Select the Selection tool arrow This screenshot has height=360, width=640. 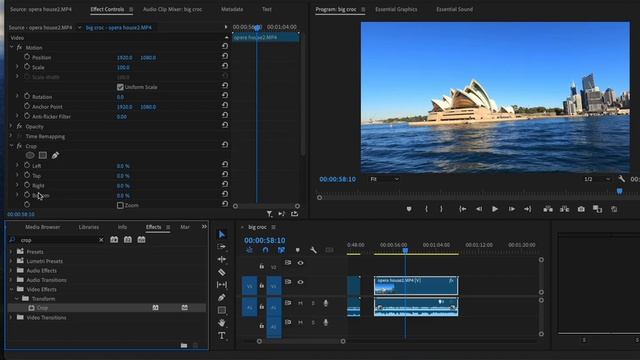(x=222, y=234)
